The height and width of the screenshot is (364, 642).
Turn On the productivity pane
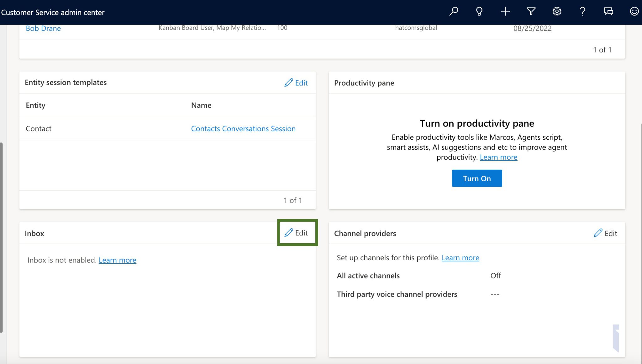[x=476, y=178]
